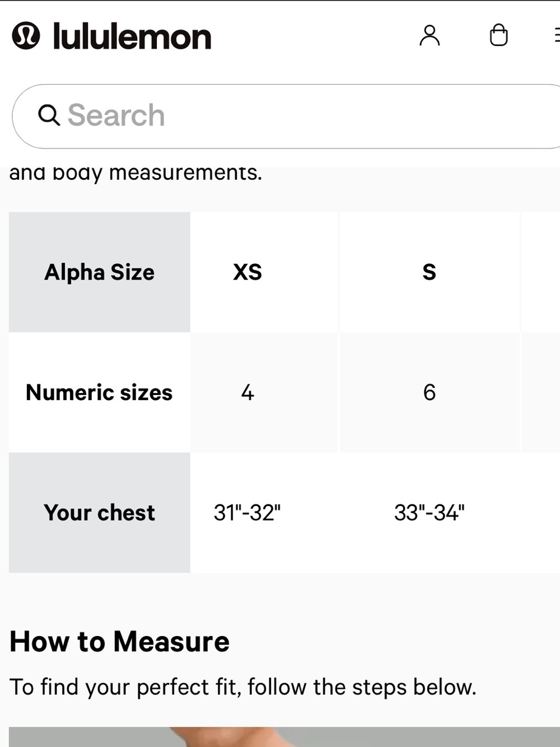This screenshot has height=747, width=560.
Task: Click into the Search field
Action: 286,117
